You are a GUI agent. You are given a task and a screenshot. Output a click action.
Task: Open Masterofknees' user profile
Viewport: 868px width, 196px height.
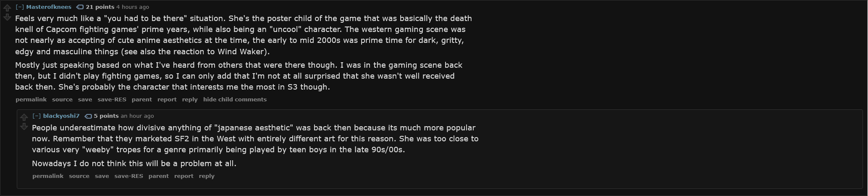click(x=49, y=7)
